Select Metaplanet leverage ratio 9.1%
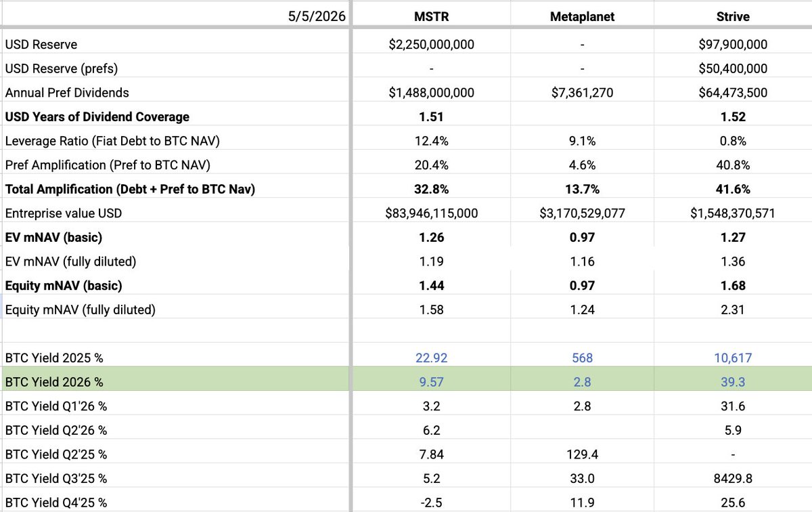Image resolution: width=812 pixels, height=512 pixels. click(x=582, y=141)
